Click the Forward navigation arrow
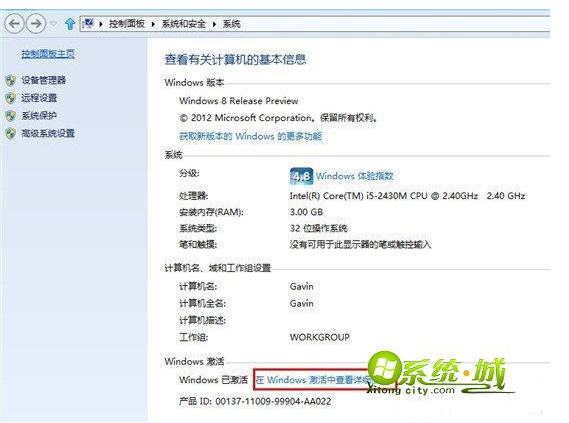 tap(36, 24)
